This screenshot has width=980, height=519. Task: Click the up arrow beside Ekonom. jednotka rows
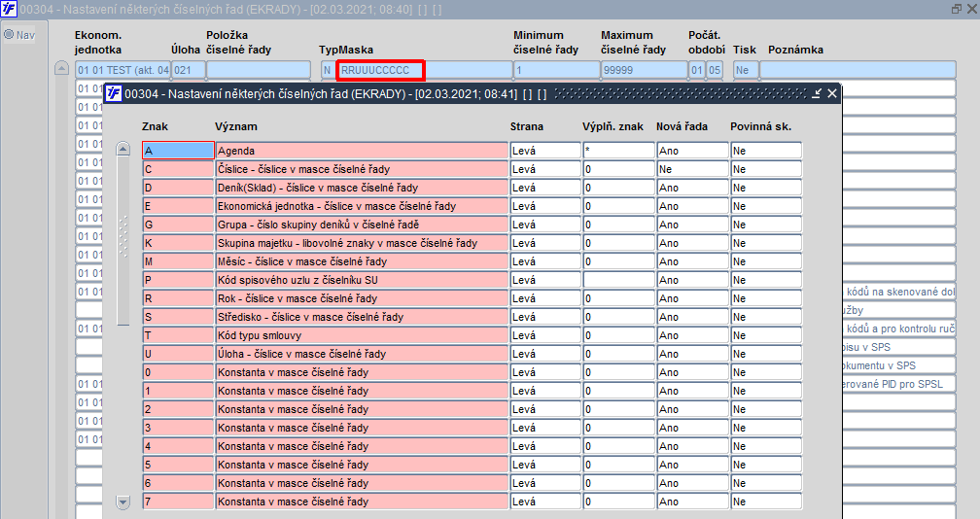(x=61, y=68)
